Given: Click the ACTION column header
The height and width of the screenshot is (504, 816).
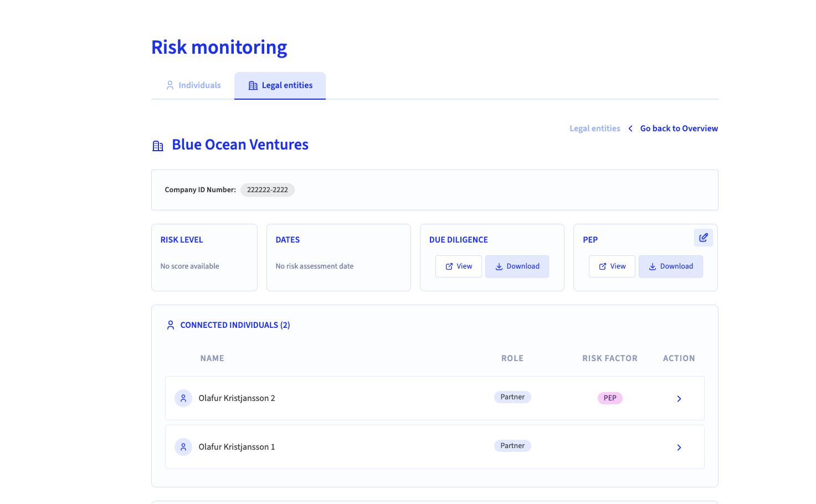Looking at the screenshot, I should click(x=679, y=358).
